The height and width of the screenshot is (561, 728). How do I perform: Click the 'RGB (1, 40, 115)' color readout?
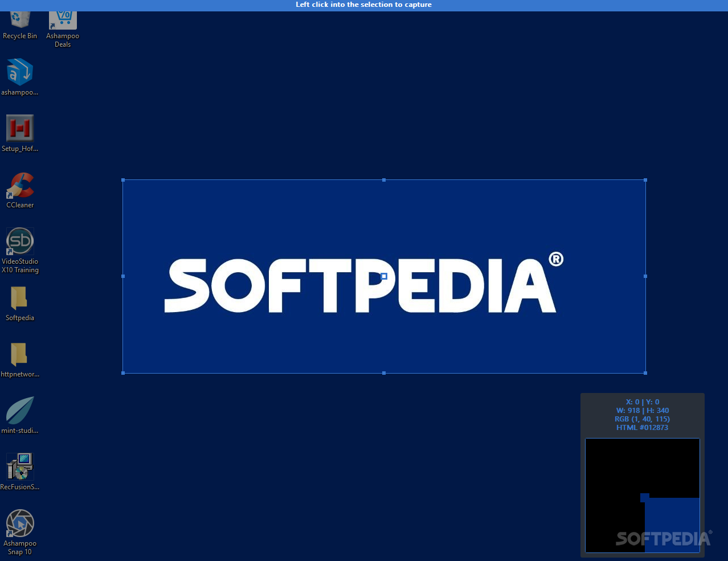coord(643,419)
